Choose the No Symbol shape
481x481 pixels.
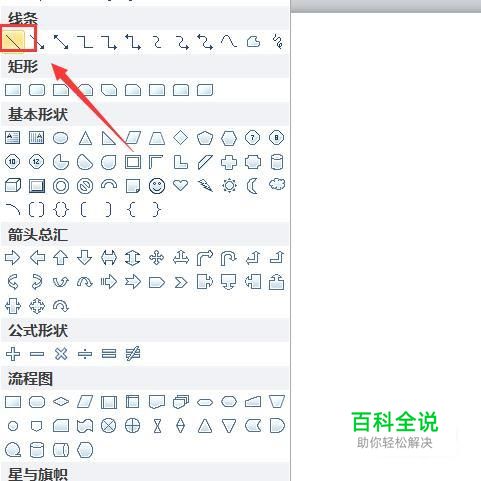(x=85, y=186)
